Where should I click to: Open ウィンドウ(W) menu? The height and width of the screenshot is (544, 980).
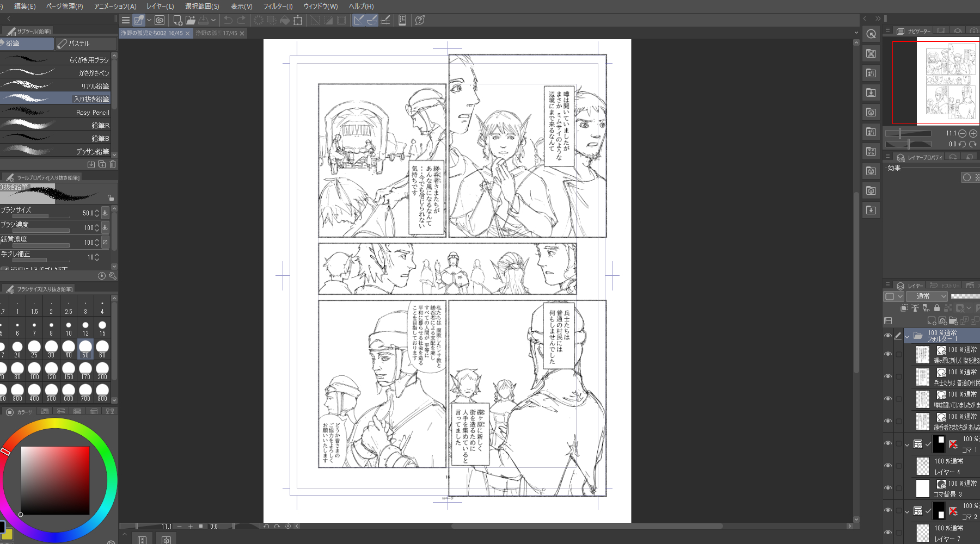pos(321,6)
